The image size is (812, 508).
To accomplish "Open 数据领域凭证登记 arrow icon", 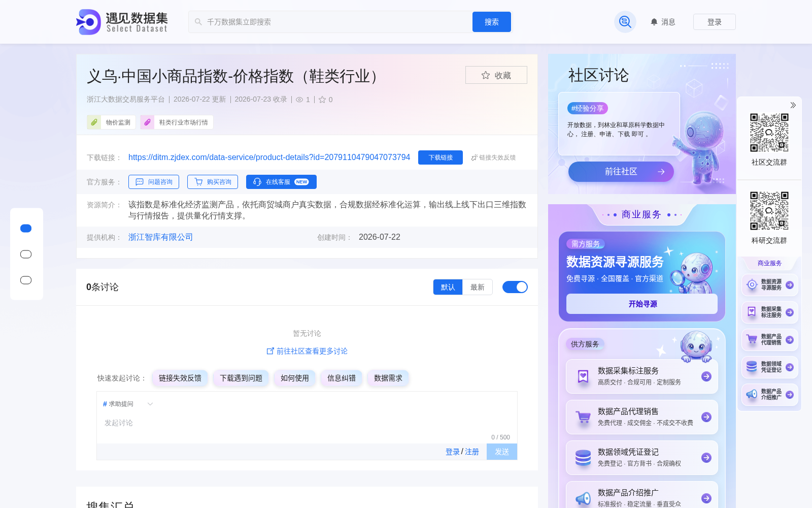I will click(706, 458).
